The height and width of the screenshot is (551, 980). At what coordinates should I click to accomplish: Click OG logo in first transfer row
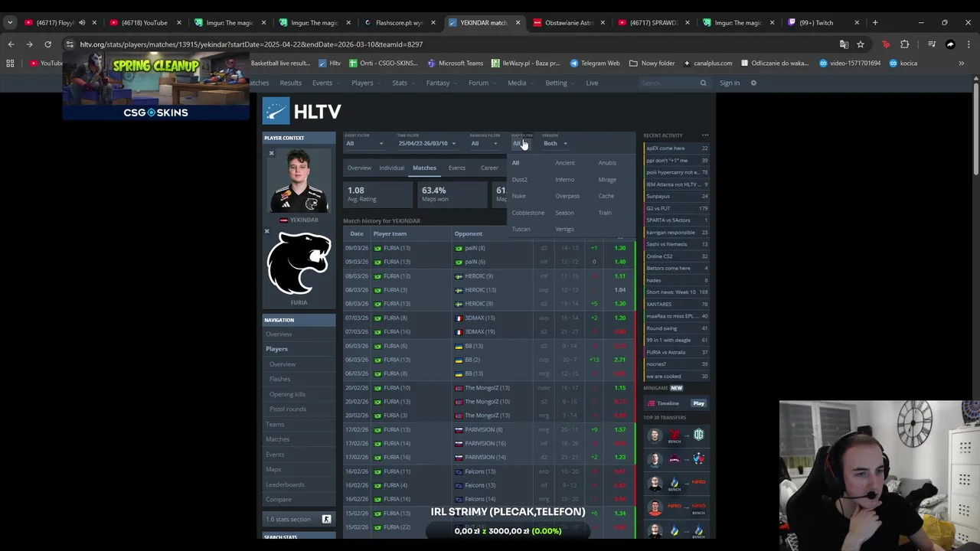coord(698,435)
